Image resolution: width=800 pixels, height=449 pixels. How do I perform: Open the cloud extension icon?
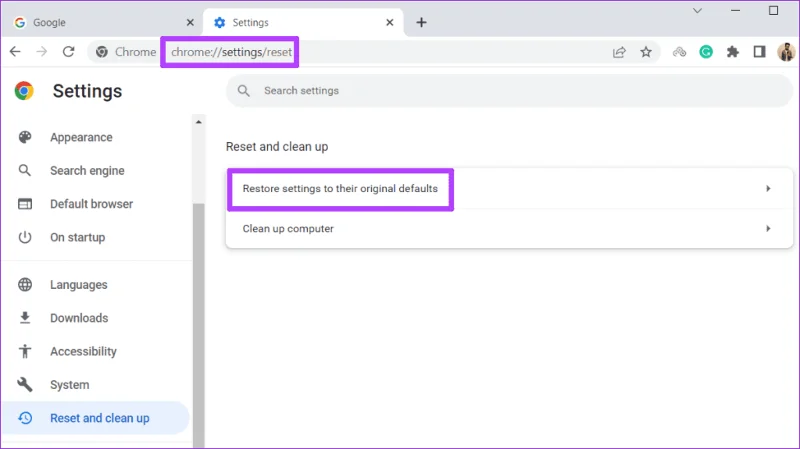coord(679,52)
